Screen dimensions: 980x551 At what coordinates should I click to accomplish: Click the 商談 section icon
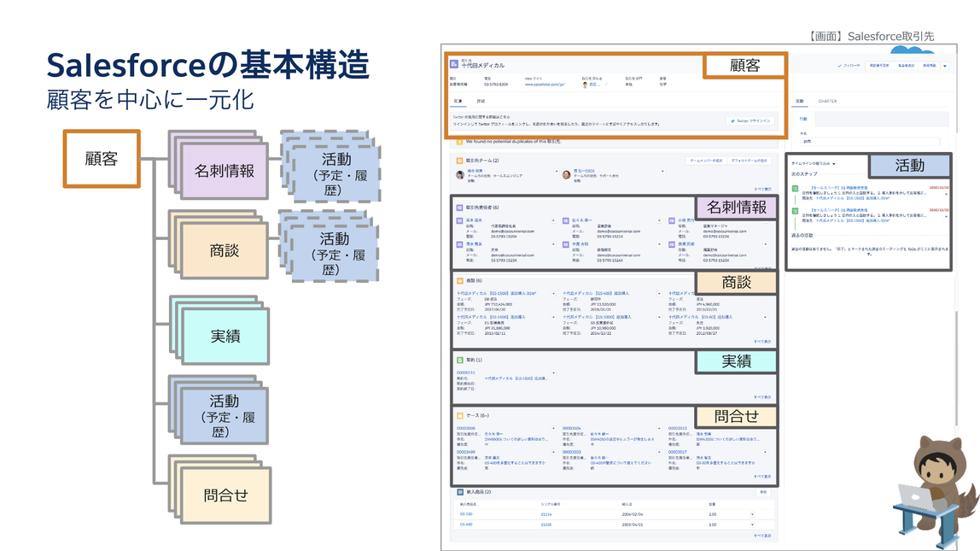[460, 281]
